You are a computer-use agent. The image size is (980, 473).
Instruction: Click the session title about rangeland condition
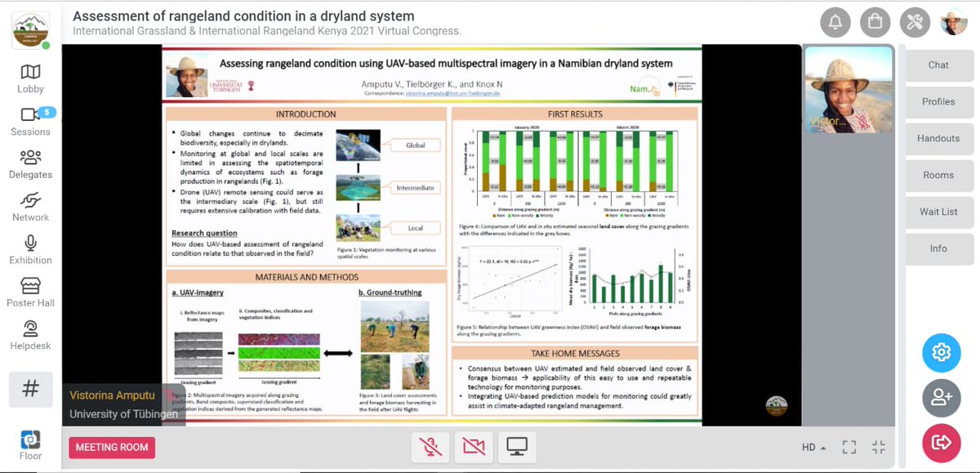coord(243,16)
